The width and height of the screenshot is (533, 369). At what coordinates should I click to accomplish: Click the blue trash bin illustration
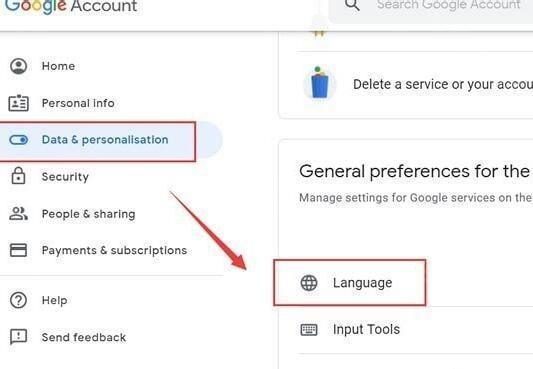point(320,83)
